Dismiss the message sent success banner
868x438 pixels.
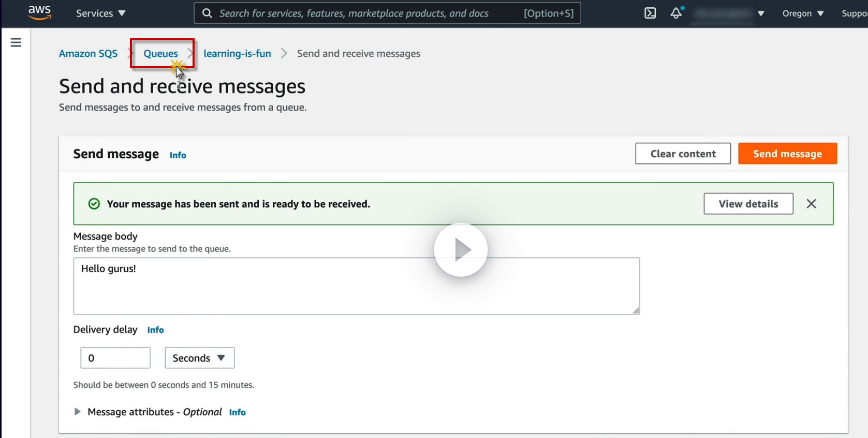click(x=811, y=204)
